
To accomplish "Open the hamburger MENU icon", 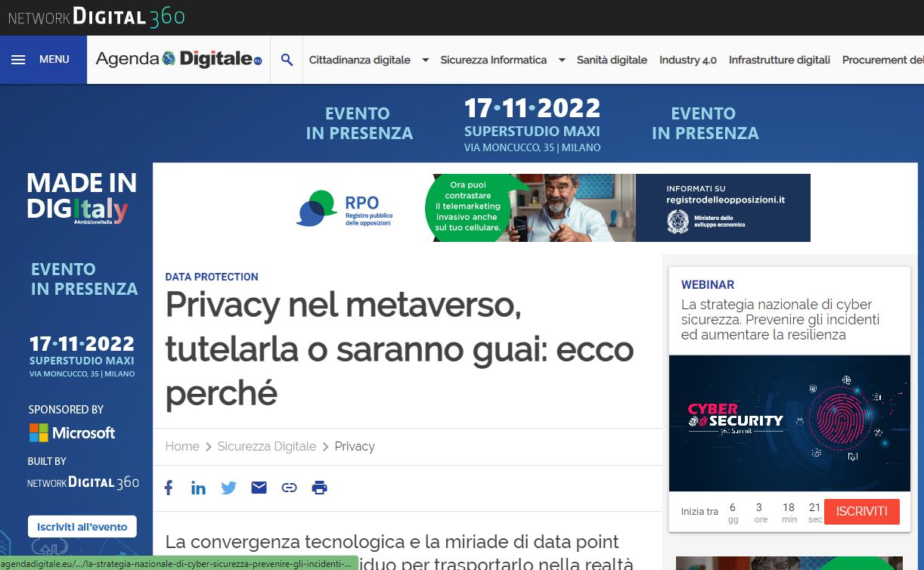I will (19, 60).
